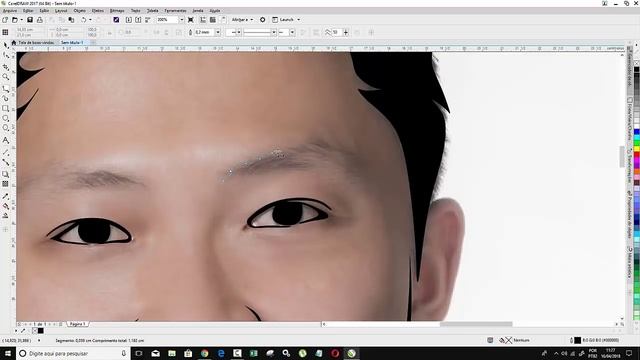Open the Options gear icon

pyautogui.click(x=262, y=20)
